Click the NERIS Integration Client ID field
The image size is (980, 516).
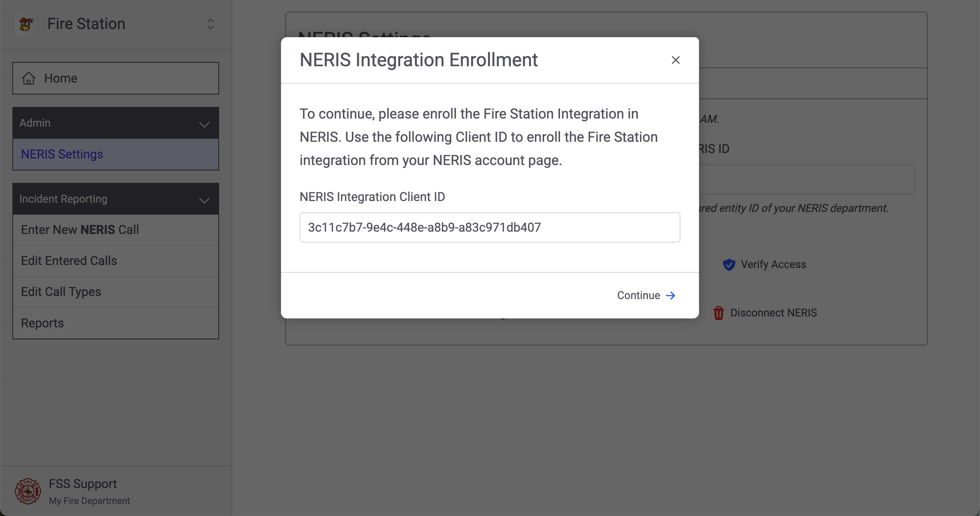(x=490, y=227)
